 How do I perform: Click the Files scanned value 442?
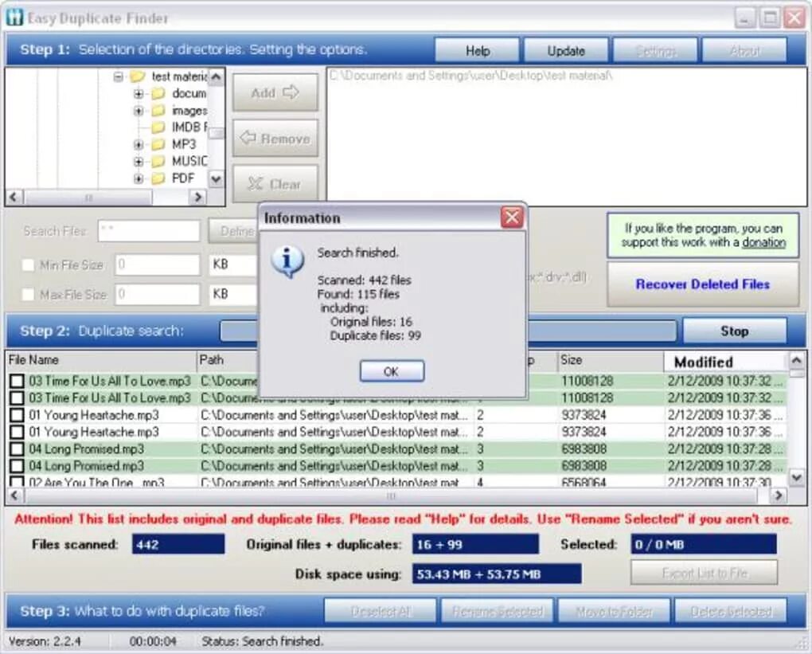[178, 544]
